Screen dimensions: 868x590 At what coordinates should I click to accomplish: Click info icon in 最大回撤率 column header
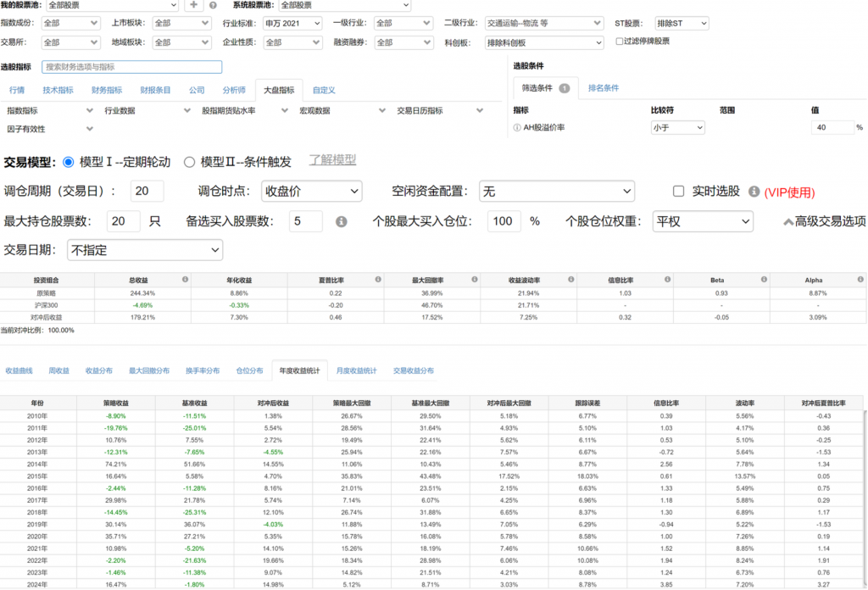pyautogui.click(x=476, y=279)
